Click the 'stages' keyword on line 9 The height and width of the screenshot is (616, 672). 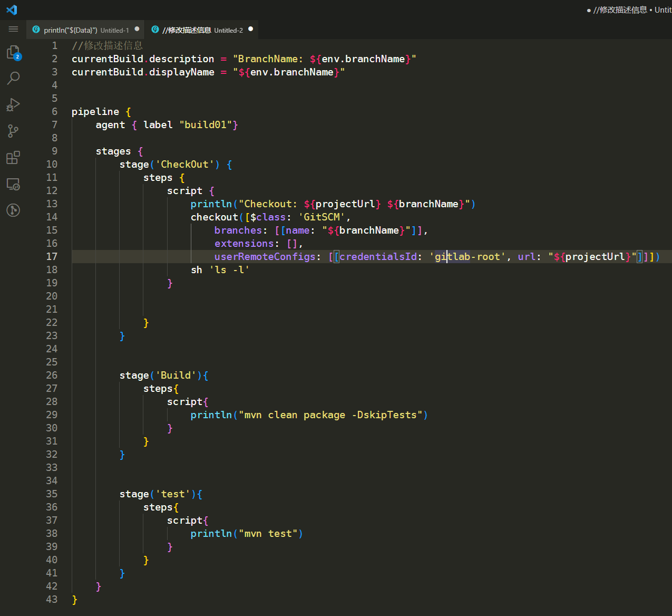click(113, 151)
